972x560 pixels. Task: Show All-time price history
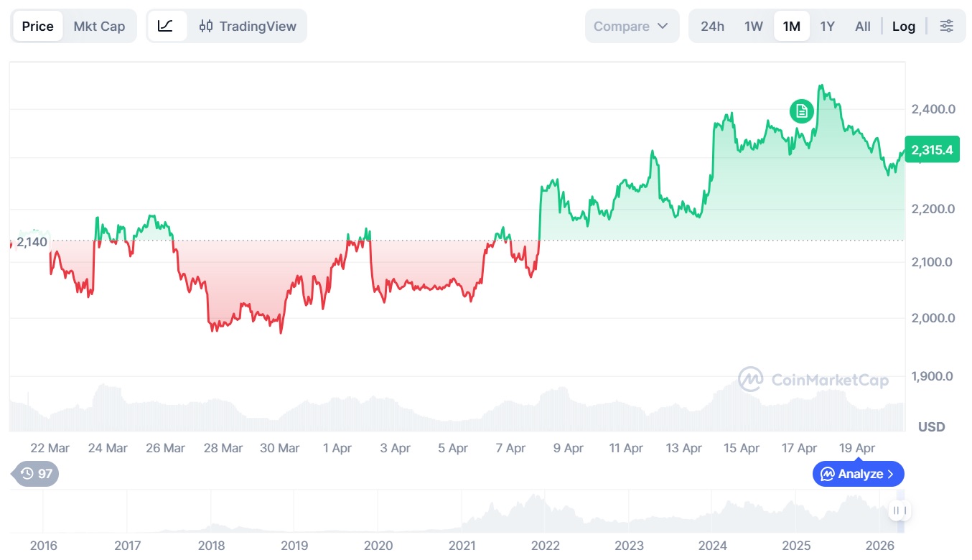click(x=863, y=27)
